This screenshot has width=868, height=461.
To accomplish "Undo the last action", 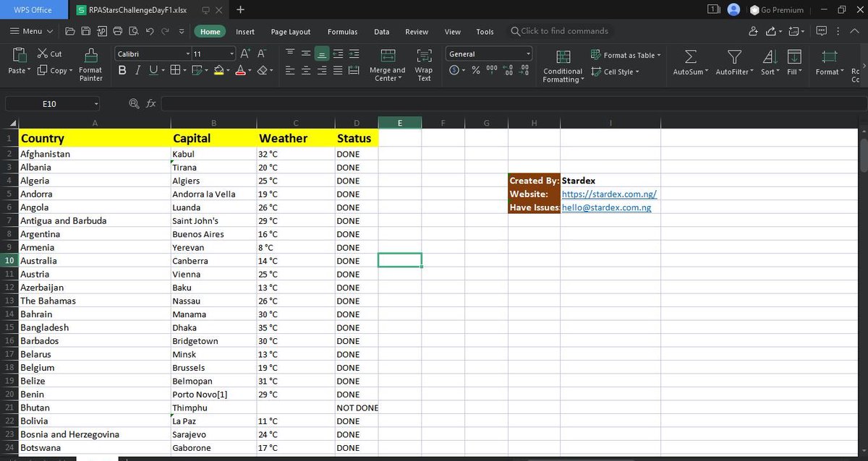I will (149, 32).
